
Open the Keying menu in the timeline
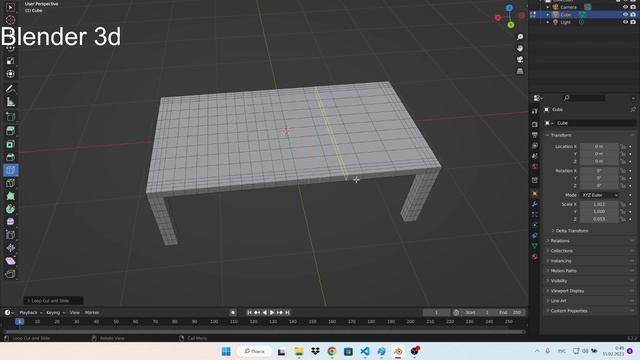point(56,313)
